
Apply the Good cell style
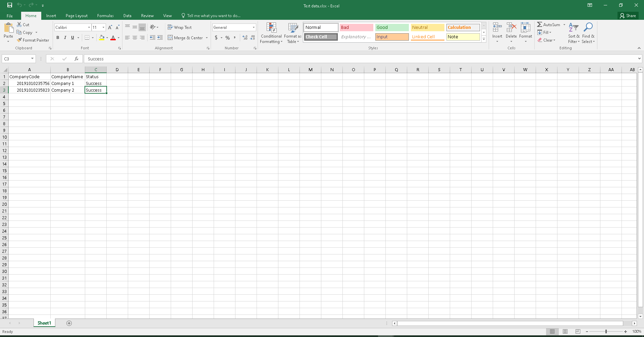[x=392, y=28]
